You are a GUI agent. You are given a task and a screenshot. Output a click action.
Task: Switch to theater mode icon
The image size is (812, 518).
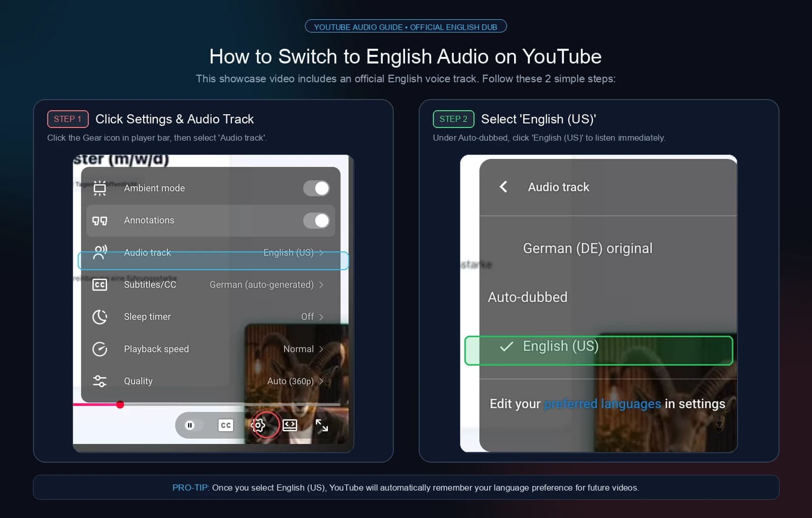(x=290, y=425)
